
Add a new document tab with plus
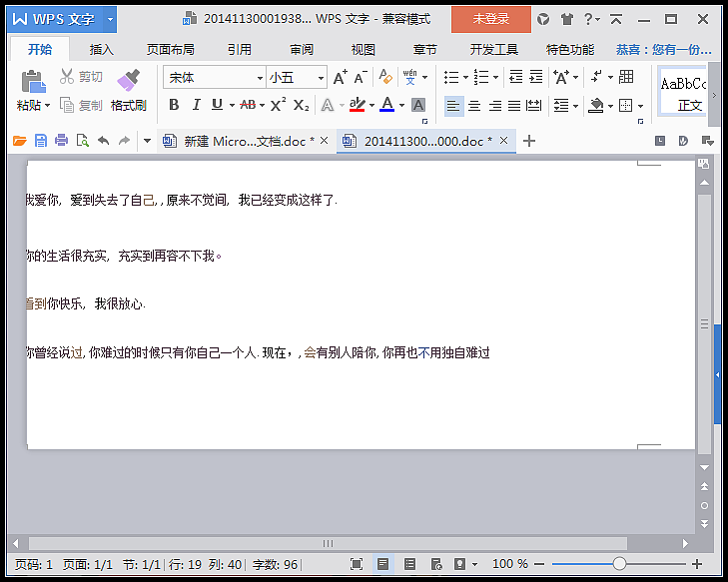529,141
